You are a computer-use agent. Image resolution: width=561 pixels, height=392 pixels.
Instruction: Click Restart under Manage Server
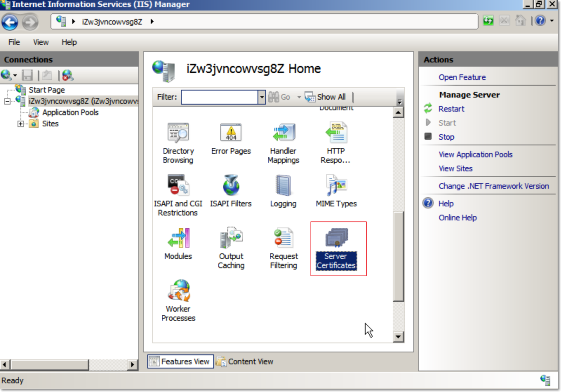451,109
